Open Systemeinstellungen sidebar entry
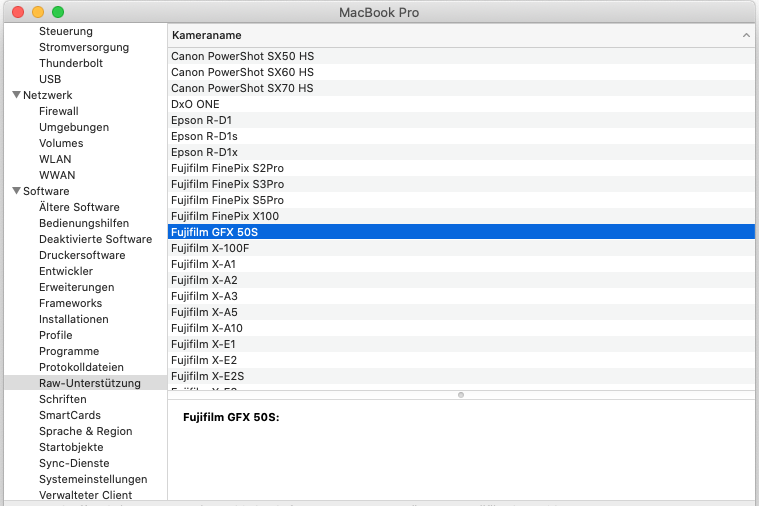The width and height of the screenshot is (759, 506). tap(93, 478)
